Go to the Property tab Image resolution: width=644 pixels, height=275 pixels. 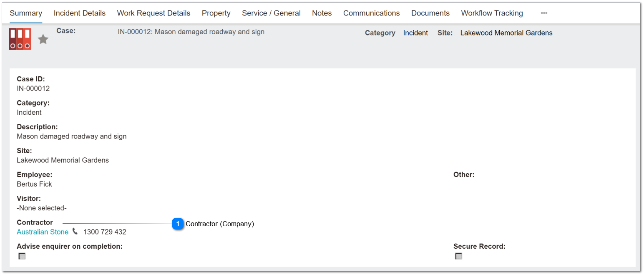coord(216,13)
